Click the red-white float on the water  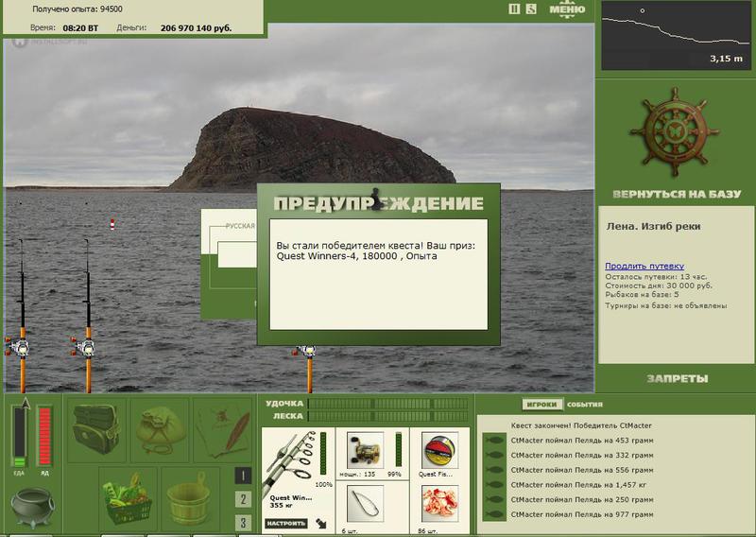point(112,224)
